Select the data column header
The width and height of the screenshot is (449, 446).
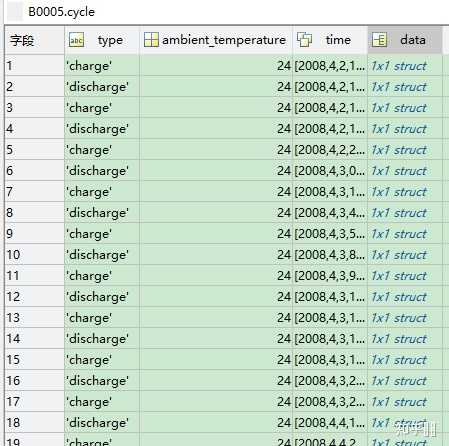pyautogui.click(x=405, y=40)
